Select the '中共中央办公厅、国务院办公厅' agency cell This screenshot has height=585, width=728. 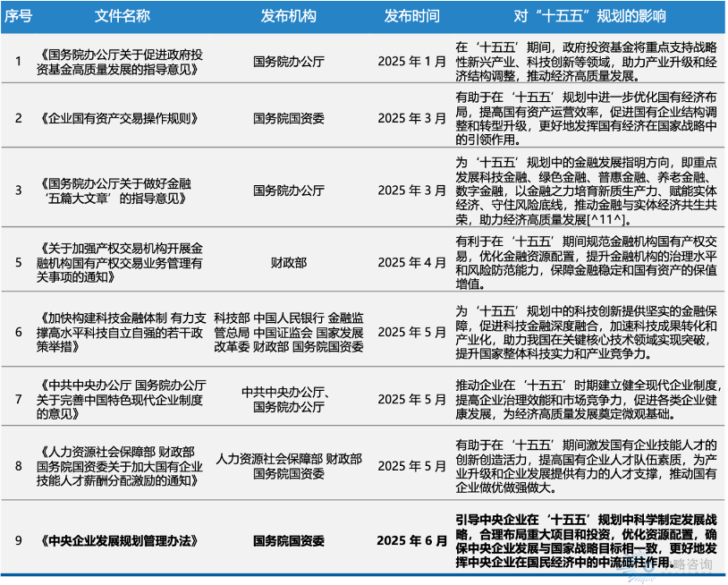coord(288,399)
